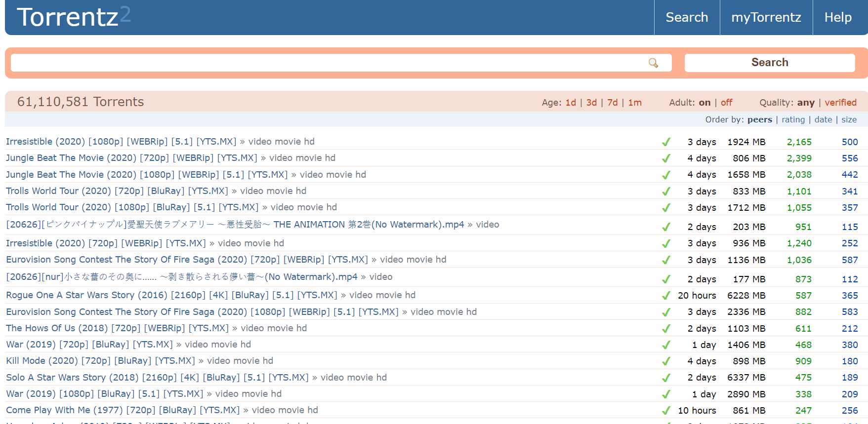
Task: Click verified checkmark on [20626][nur] row
Action: pyautogui.click(x=666, y=279)
